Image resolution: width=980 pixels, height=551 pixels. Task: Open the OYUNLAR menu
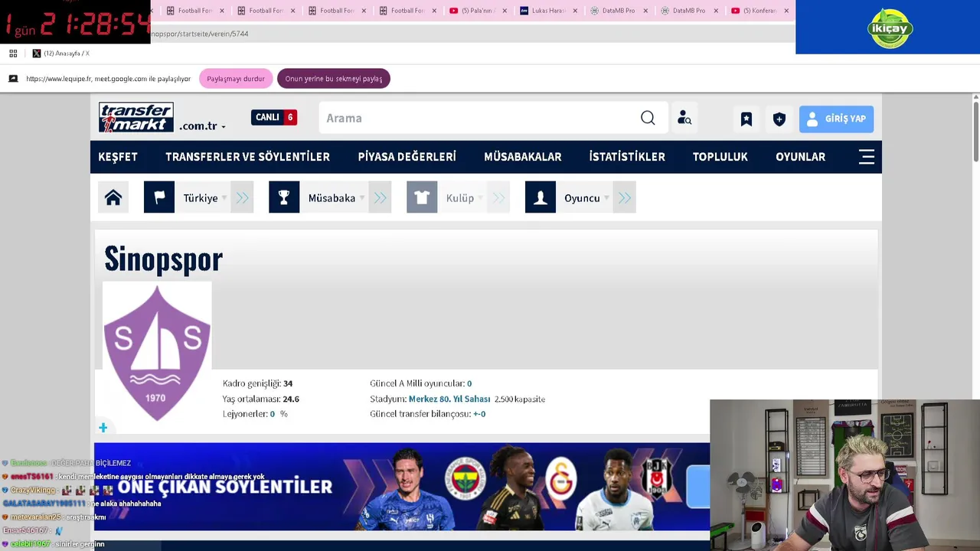click(800, 156)
